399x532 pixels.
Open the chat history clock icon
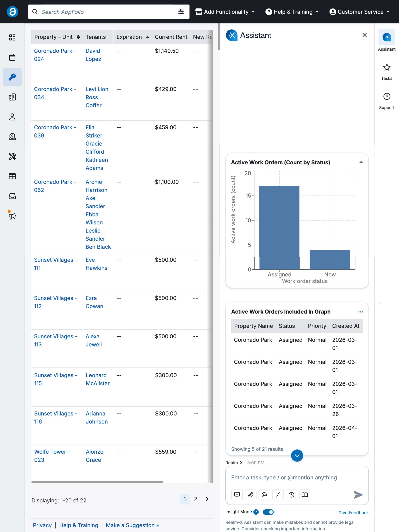click(x=291, y=495)
